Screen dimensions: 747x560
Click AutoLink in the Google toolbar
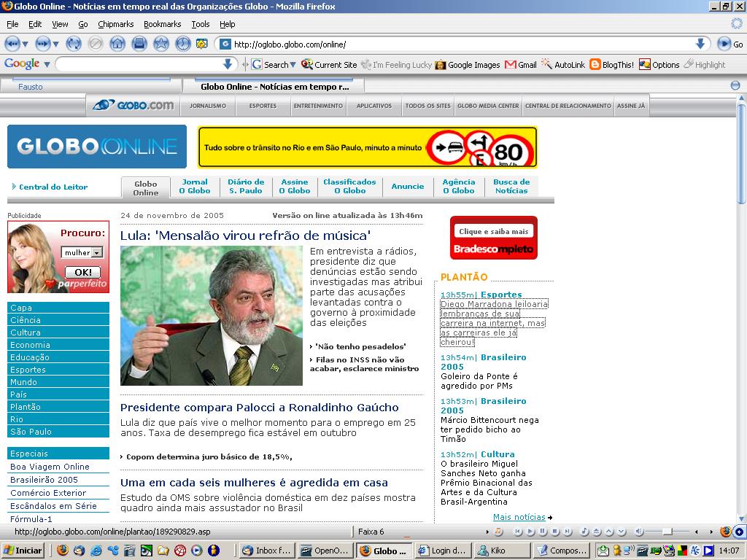pyautogui.click(x=563, y=65)
